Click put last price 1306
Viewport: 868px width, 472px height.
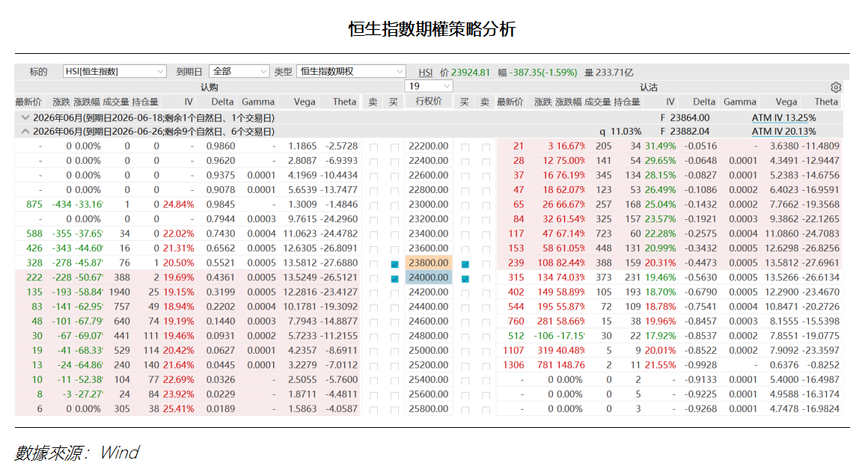coord(513,365)
